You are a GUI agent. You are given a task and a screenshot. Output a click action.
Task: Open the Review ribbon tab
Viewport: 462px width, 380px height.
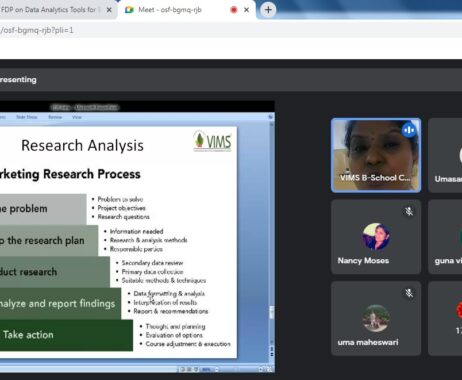pyautogui.click(x=55, y=117)
